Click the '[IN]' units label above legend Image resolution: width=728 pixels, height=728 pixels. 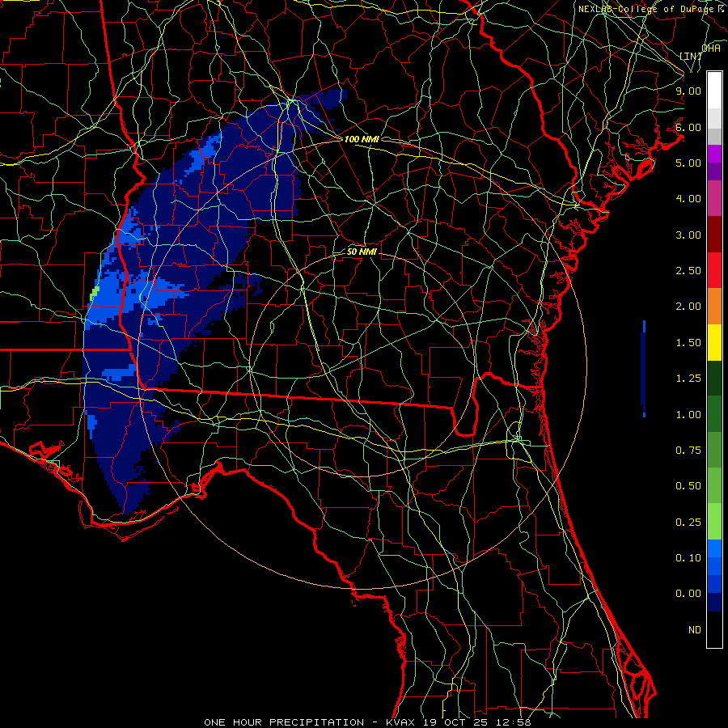(691, 56)
